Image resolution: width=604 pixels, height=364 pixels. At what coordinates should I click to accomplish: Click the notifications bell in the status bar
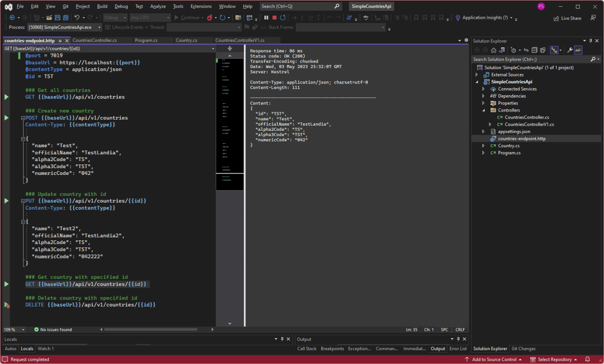click(x=588, y=359)
